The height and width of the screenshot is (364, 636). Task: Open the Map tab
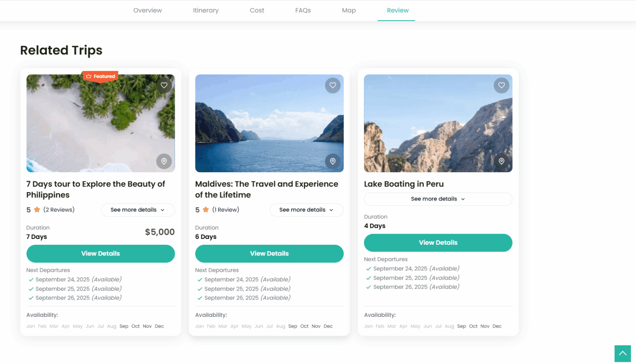pyautogui.click(x=349, y=10)
